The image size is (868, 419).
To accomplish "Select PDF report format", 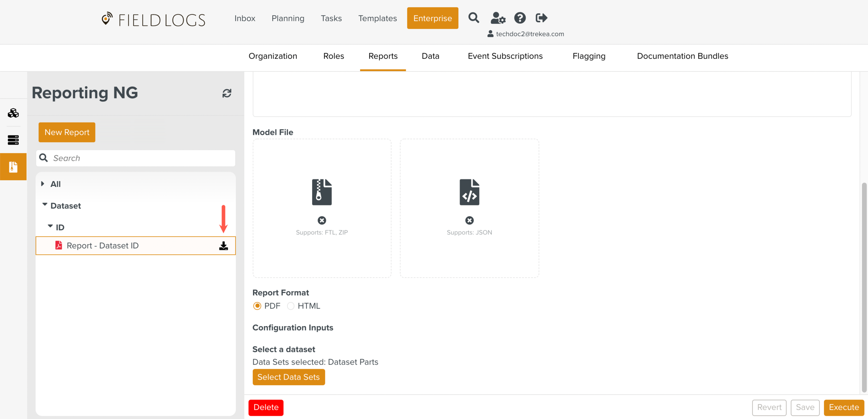I will 257,306.
